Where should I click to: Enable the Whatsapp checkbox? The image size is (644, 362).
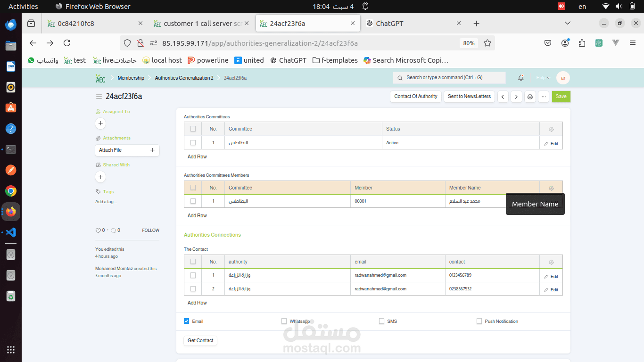(284, 321)
